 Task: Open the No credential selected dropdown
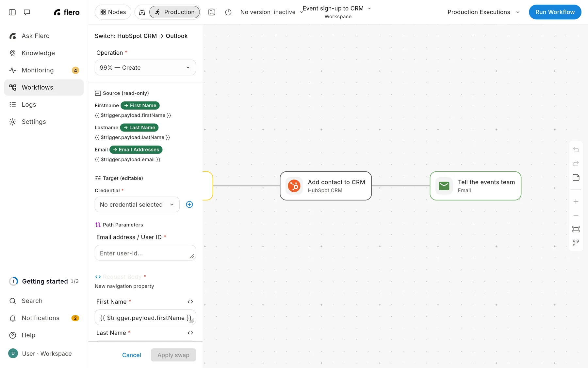[137, 204]
